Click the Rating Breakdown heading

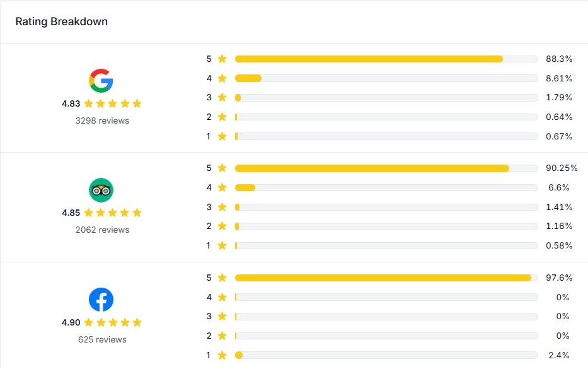point(62,22)
